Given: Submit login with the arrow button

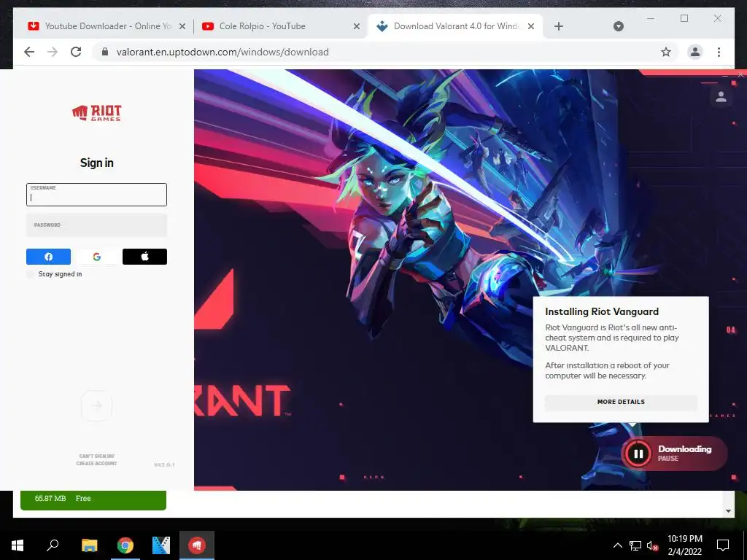Looking at the screenshot, I should 97,405.
